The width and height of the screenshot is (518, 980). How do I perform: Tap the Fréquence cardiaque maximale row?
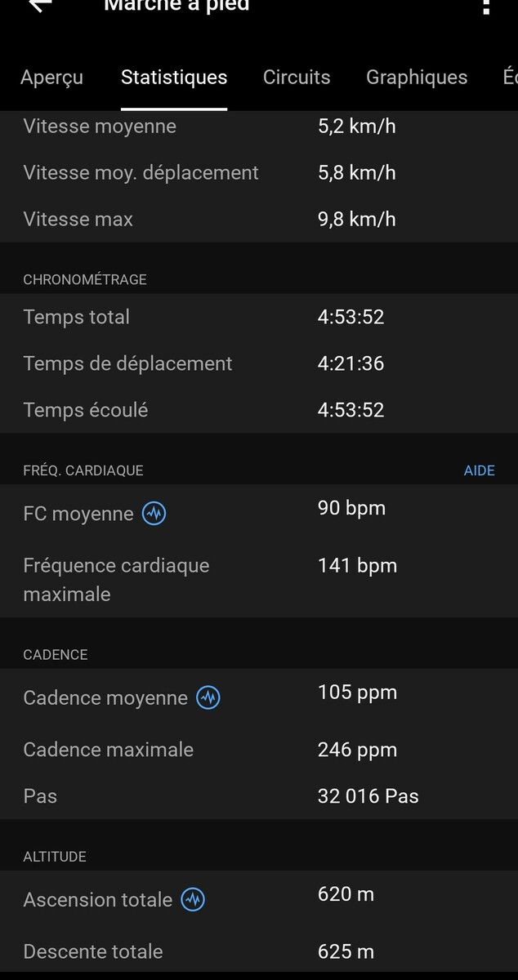click(x=259, y=579)
